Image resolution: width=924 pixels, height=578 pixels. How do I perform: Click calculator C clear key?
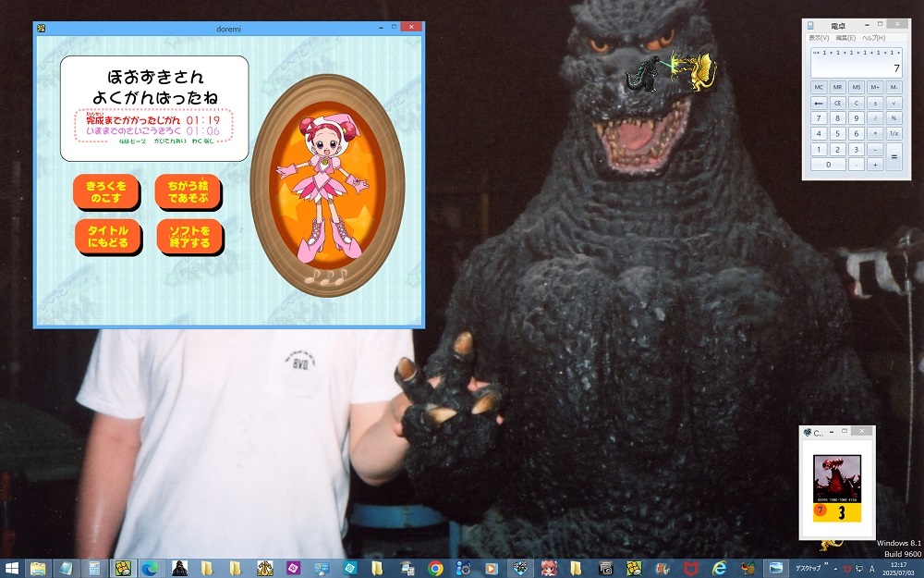tap(857, 103)
